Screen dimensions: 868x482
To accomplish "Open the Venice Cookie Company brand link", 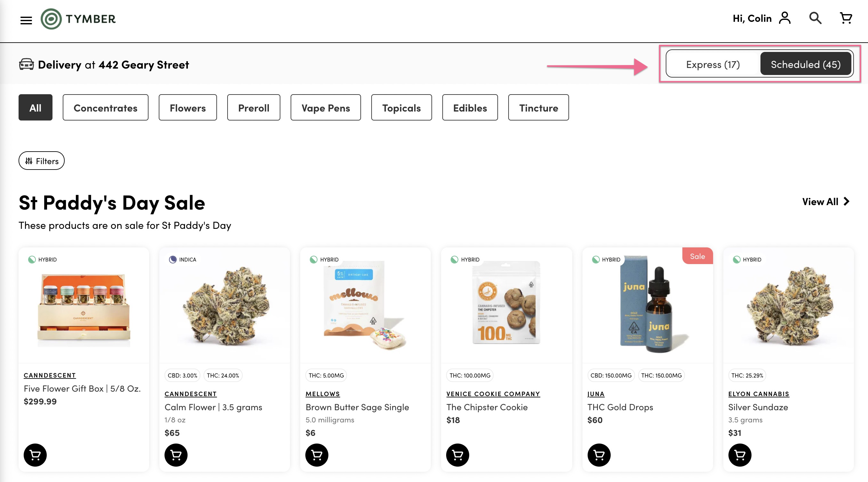I will (493, 394).
